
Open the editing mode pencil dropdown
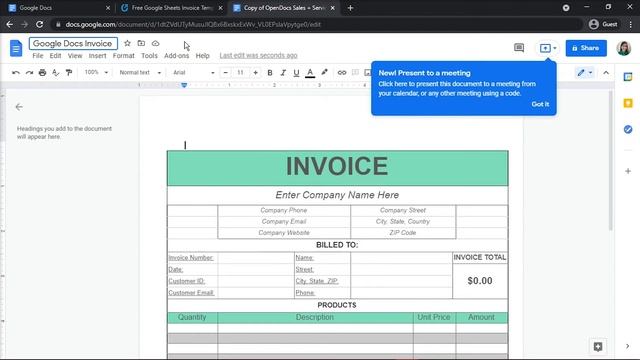[x=584, y=73]
